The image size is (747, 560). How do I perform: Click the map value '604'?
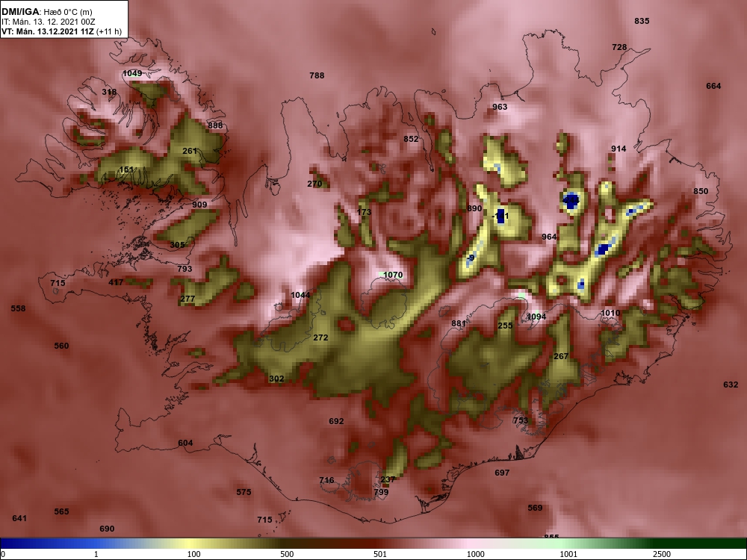tap(185, 444)
